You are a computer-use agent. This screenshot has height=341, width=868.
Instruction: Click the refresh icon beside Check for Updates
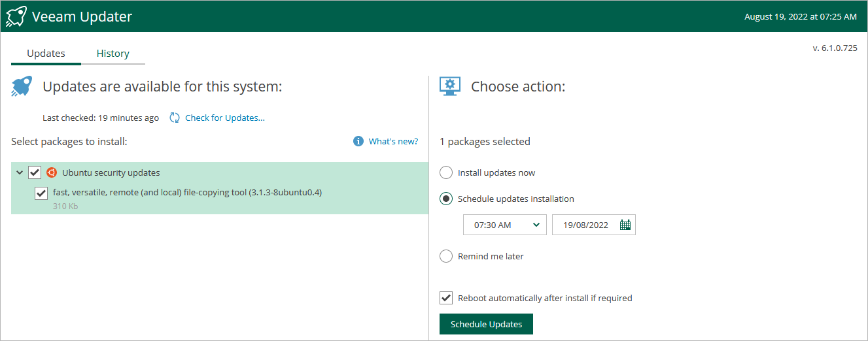[x=175, y=118]
